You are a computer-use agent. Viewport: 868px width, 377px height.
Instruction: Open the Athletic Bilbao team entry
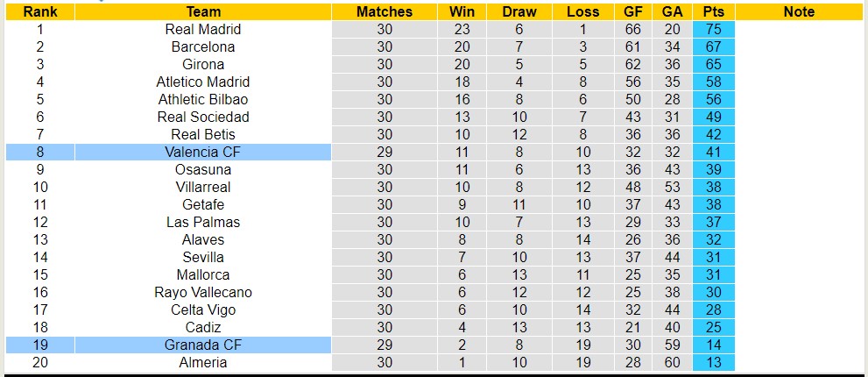203,99
